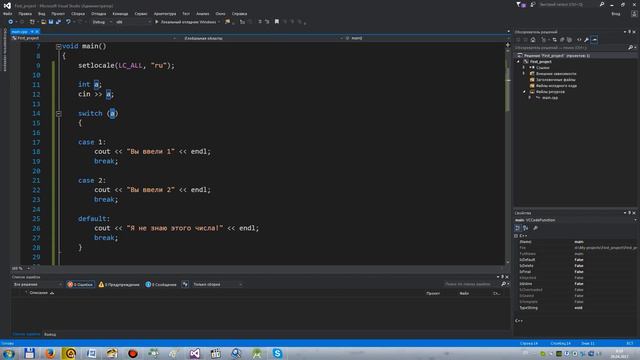Open the Файл menu
This screenshot has height=360, width=640.
coord(7,13)
